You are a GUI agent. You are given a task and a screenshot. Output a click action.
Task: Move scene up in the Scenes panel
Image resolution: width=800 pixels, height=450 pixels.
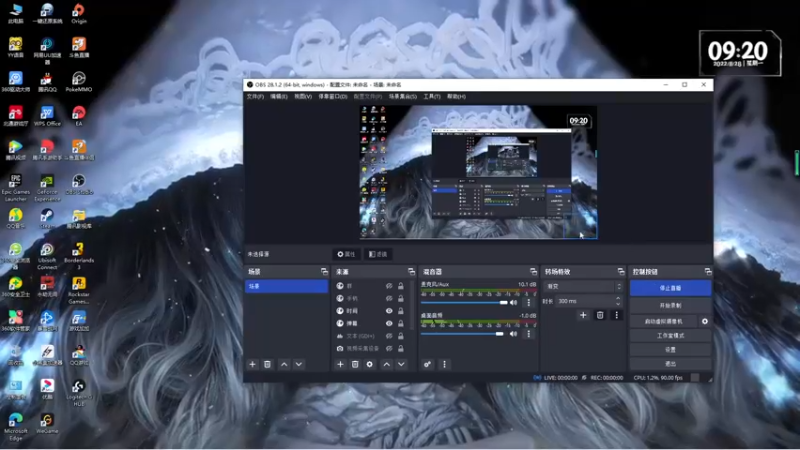pos(284,364)
